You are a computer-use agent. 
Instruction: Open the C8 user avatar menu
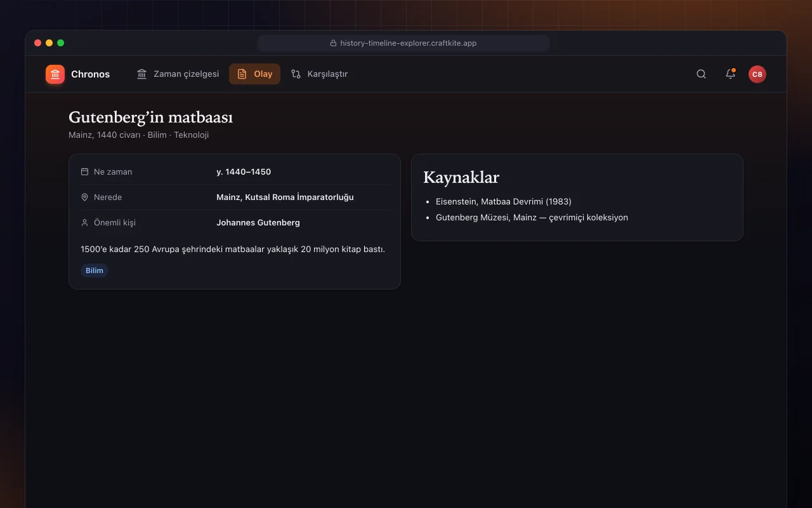[757, 74]
